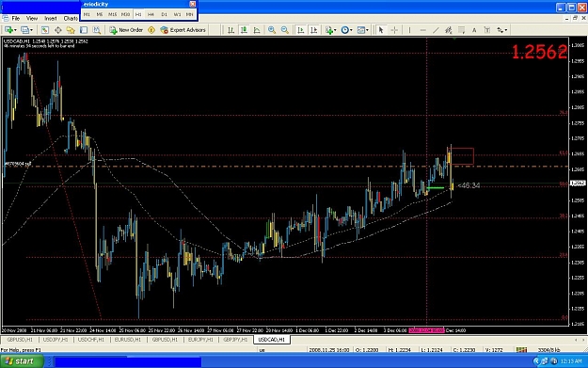588x368 pixels.
Task: Open the Insert menu
Action: point(51,19)
